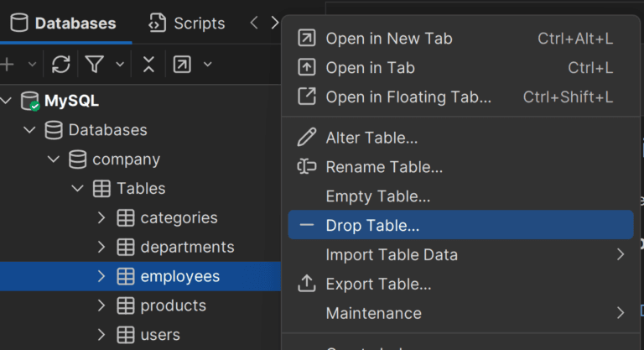
Task: Open dropdown arrow beside open-in-tab icon
Action: click(x=208, y=64)
